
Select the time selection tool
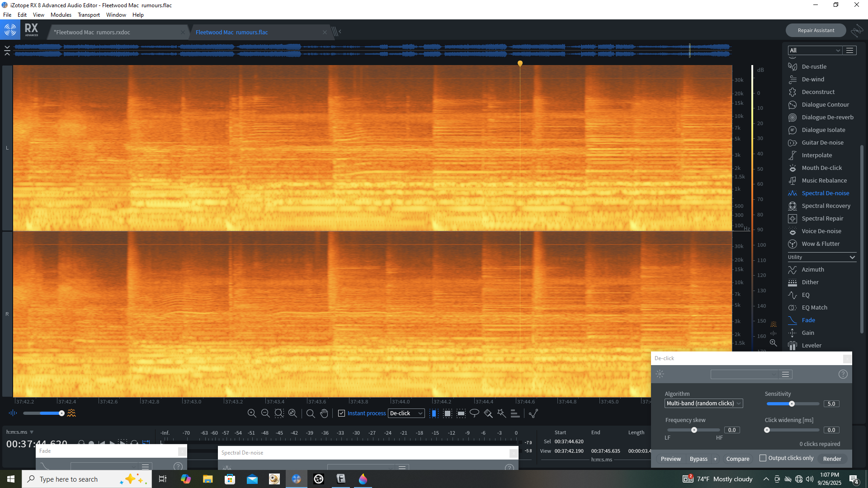click(x=434, y=413)
